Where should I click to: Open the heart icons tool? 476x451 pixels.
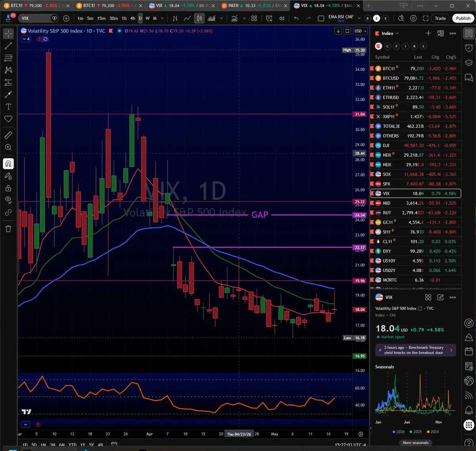point(8,119)
